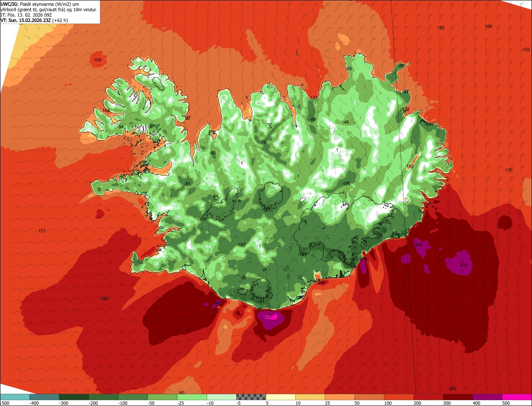Viewport: 532px width, 406px height.
Task: Click the value -54 in the western Westfjords
Action: 121,127
